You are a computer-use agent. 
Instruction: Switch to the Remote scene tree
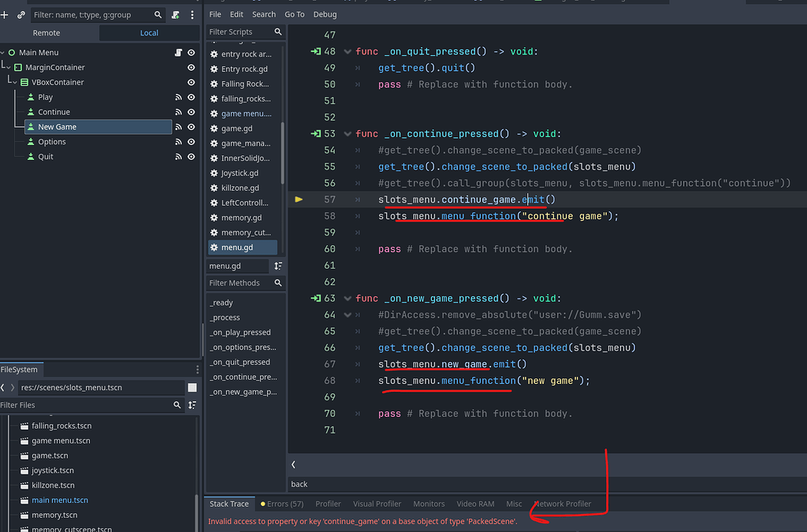click(46, 33)
